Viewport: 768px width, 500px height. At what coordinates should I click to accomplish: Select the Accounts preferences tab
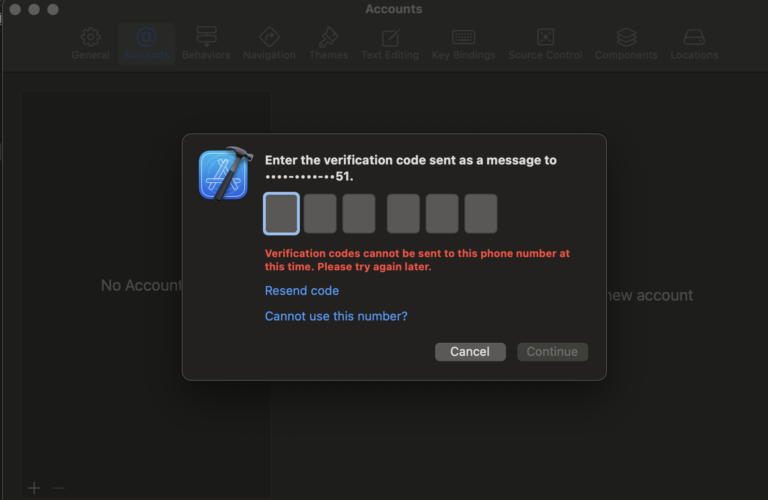click(146, 43)
